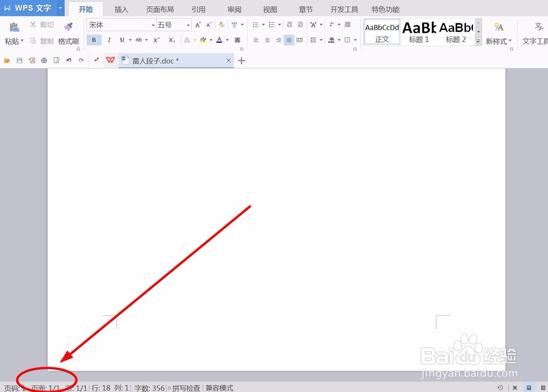Toggle strikethrough formatting

[139, 39]
